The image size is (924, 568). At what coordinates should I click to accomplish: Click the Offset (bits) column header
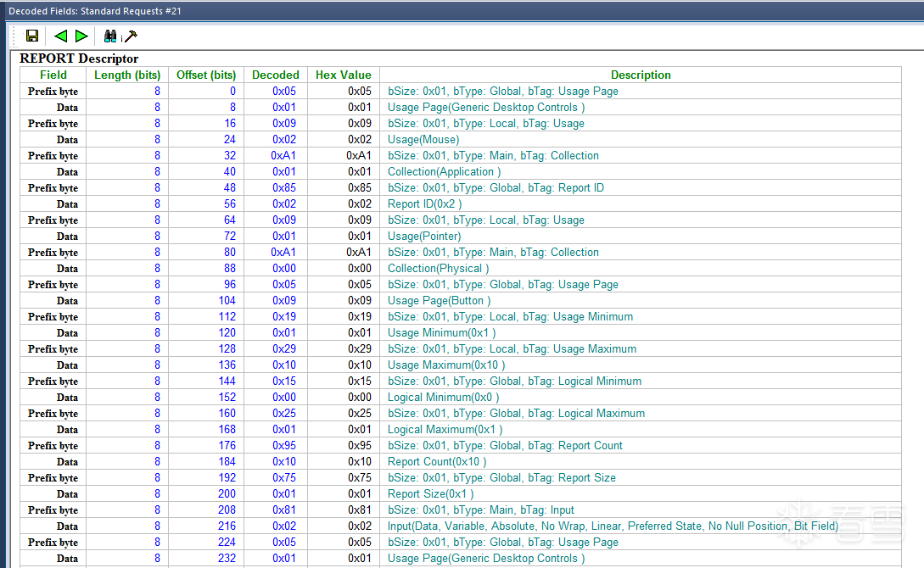click(x=206, y=75)
